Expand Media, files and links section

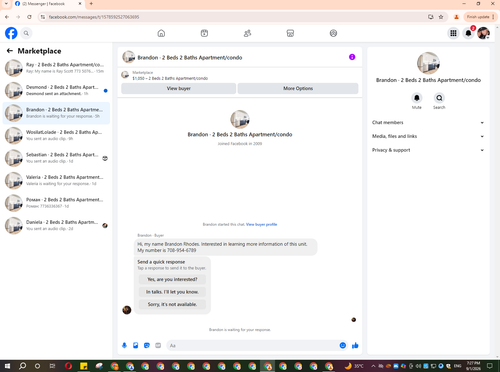(428, 136)
